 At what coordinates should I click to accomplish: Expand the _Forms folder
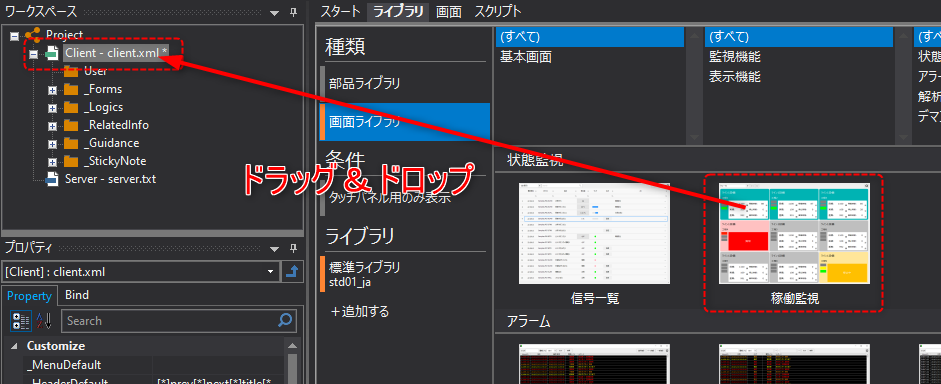coord(52,91)
